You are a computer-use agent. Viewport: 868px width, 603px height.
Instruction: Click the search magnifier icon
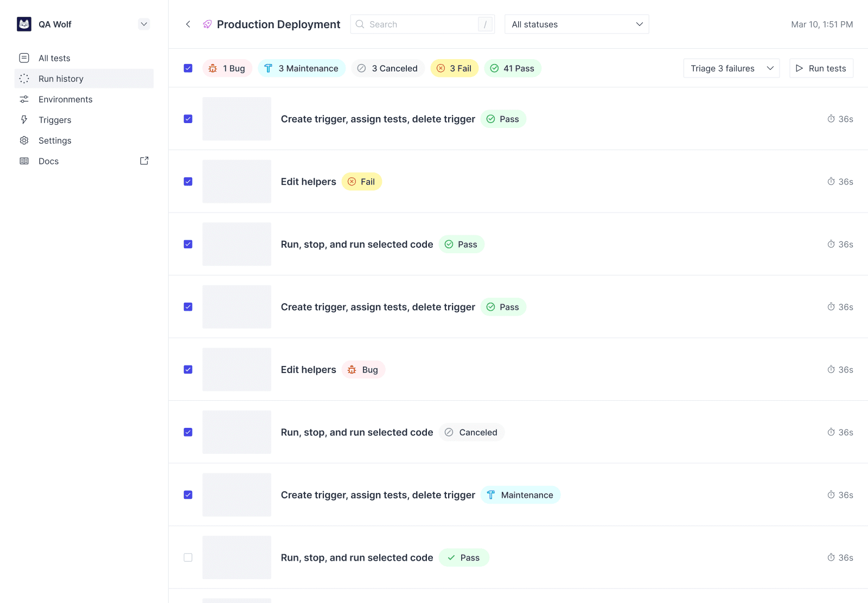360,24
